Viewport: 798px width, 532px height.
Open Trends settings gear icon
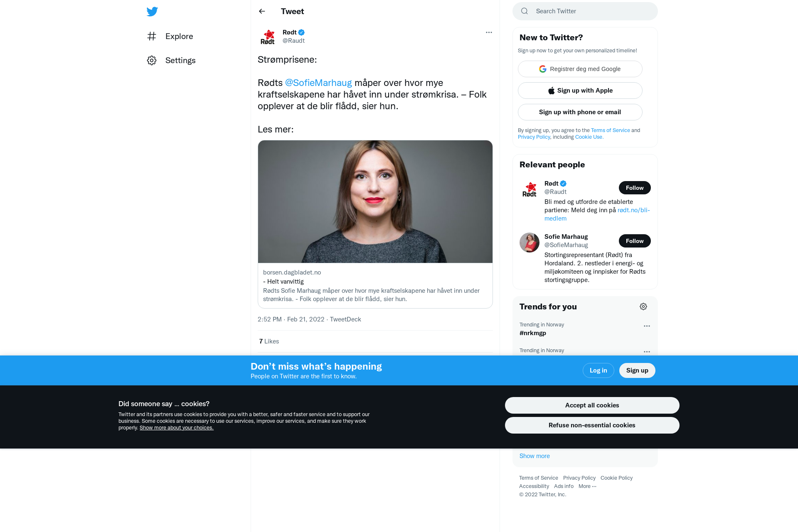coord(643,306)
